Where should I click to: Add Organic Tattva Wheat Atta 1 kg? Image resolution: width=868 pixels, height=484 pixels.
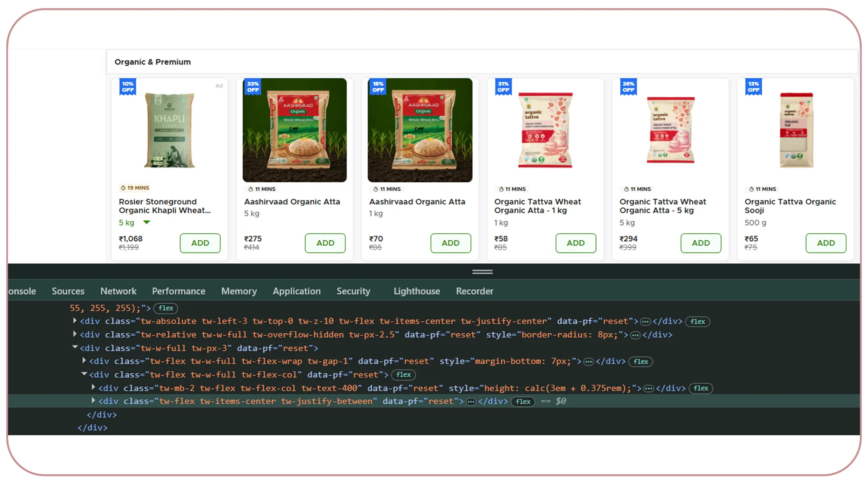(x=576, y=243)
